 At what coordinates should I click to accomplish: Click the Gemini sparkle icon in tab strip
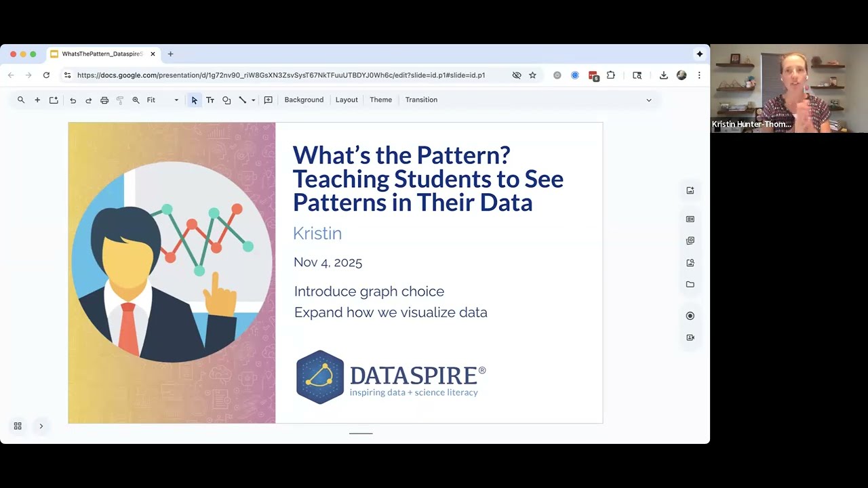[699, 54]
